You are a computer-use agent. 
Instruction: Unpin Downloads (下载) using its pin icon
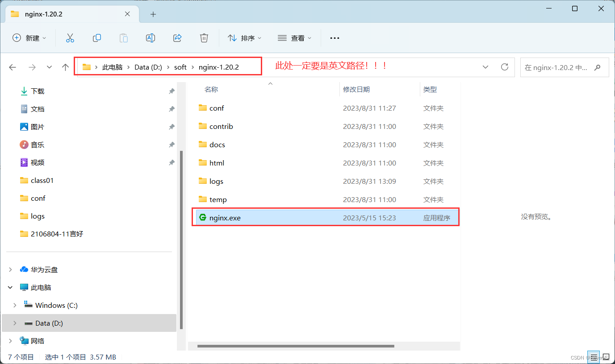coord(172,91)
